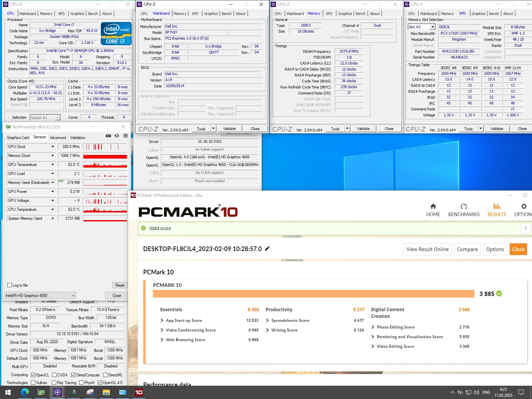Click the Intel Core i7 logo in CPU-Z
532x399 pixels.
(116, 34)
